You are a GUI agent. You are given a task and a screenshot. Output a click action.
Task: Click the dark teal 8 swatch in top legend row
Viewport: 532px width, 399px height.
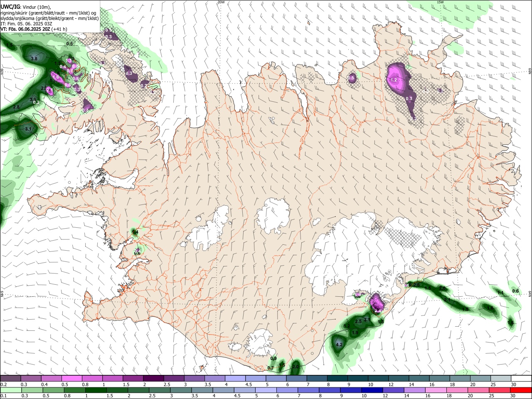(x=337, y=379)
